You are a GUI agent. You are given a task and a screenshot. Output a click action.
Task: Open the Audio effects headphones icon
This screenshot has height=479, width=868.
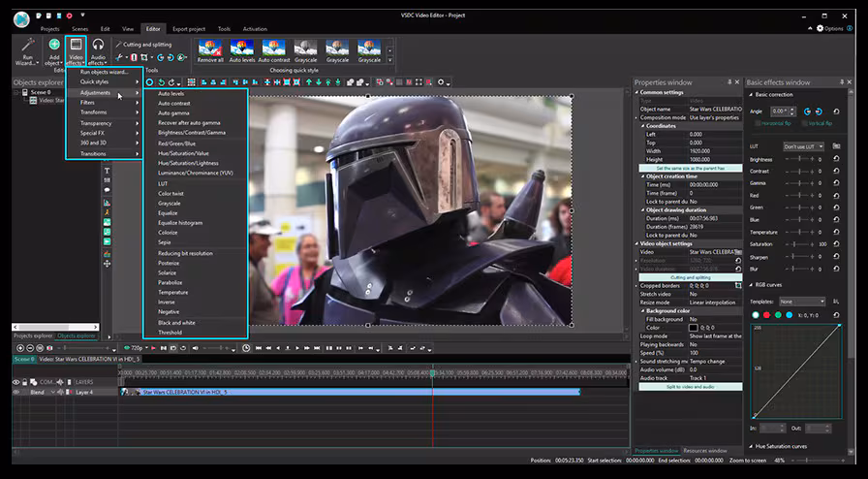tap(98, 44)
